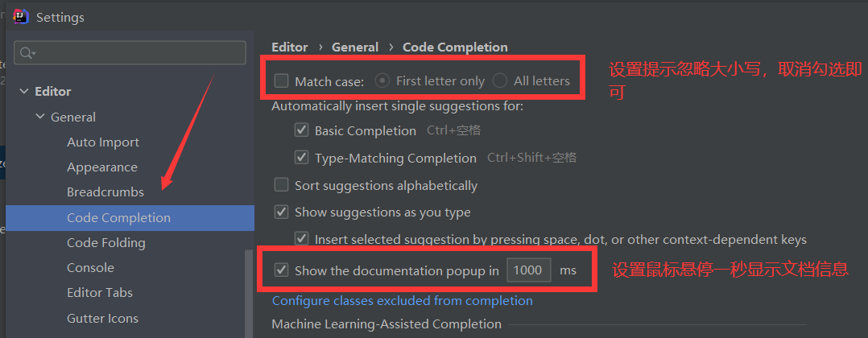This screenshot has height=338, width=868.
Task: Go to Editor Tabs settings
Action: (100, 293)
